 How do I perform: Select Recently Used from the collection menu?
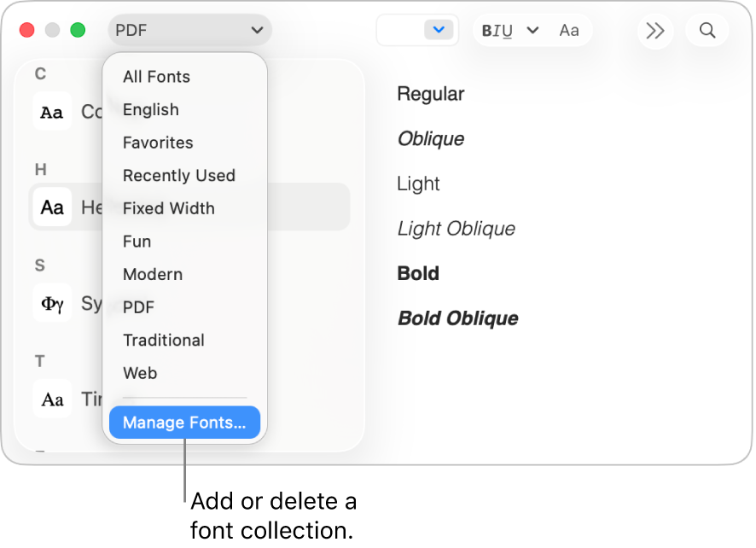coord(179,176)
